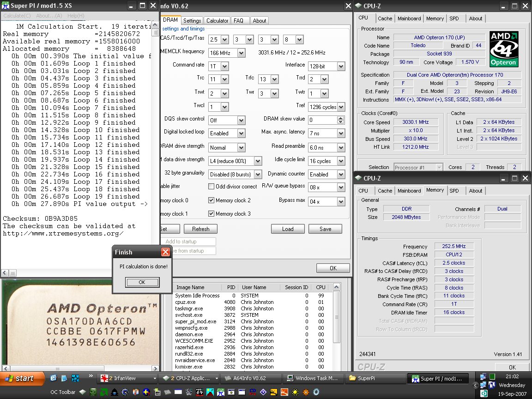Viewport: 532px width, 399px height.
Task: Open the Command rate 1T dropdown
Action: tap(224, 66)
